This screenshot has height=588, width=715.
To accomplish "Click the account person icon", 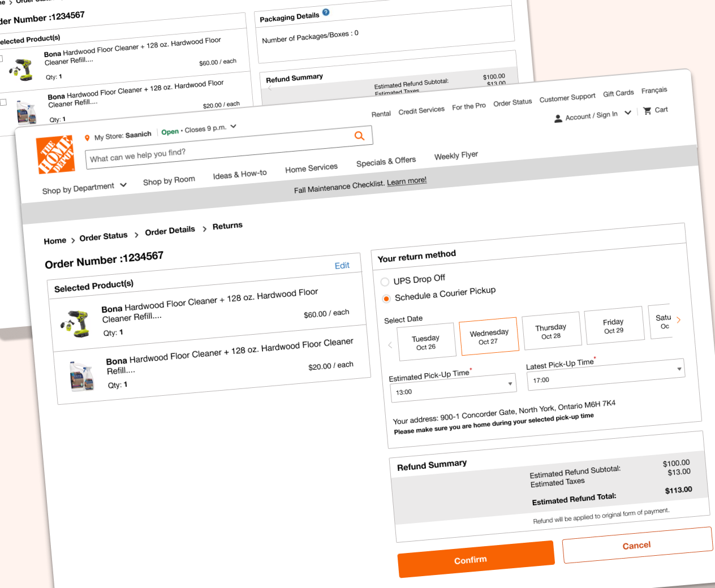I will pos(558,118).
